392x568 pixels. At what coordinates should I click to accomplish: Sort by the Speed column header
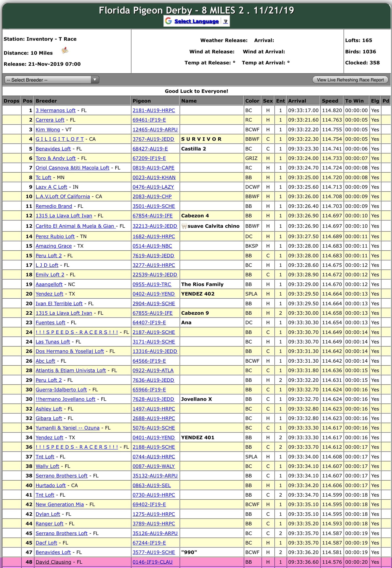pyautogui.click(x=330, y=101)
